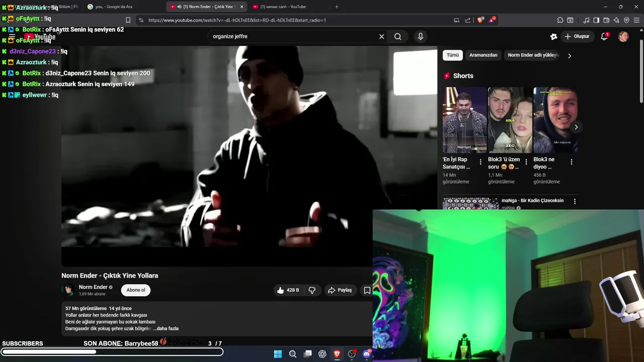Select the Tümü filter chip
Image resolution: width=644 pixels, height=362 pixels.
point(453,55)
